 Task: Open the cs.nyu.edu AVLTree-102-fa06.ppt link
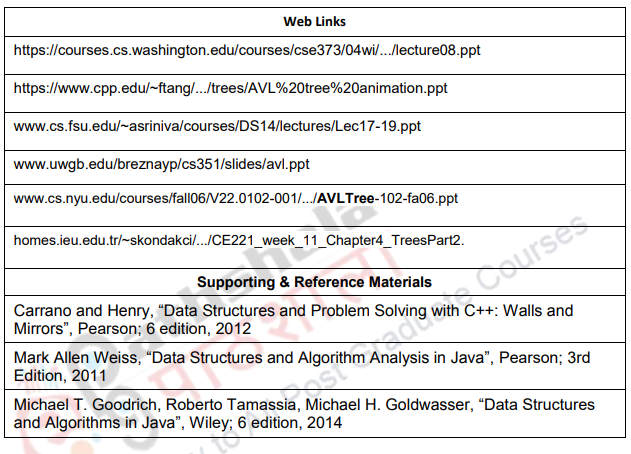[235, 198]
